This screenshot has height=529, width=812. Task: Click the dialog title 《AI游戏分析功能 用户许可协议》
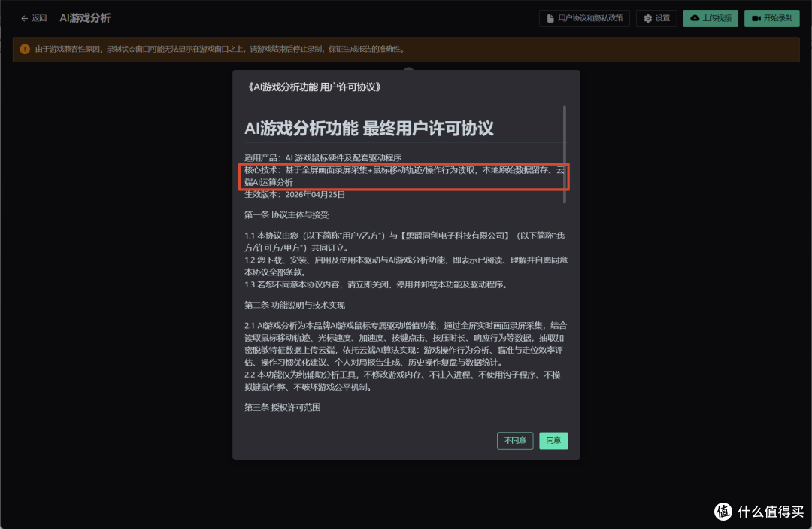tap(314, 87)
